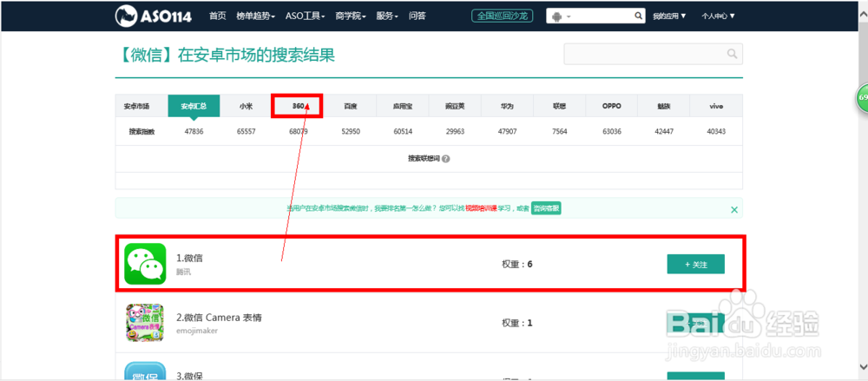This screenshot has height=381, width=868.
Task: Click the search icon beside the page title
Action: (x=733, y=54)
